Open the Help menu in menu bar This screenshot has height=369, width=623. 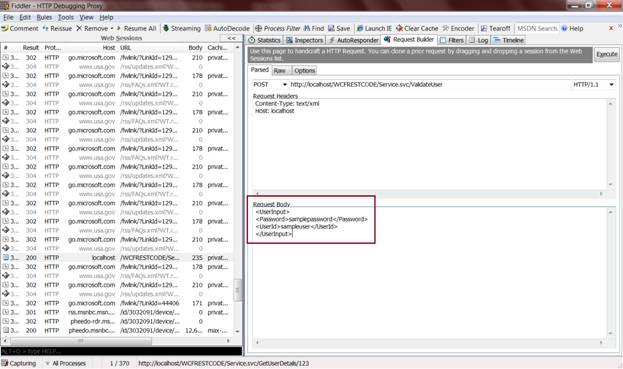point(106,17)
